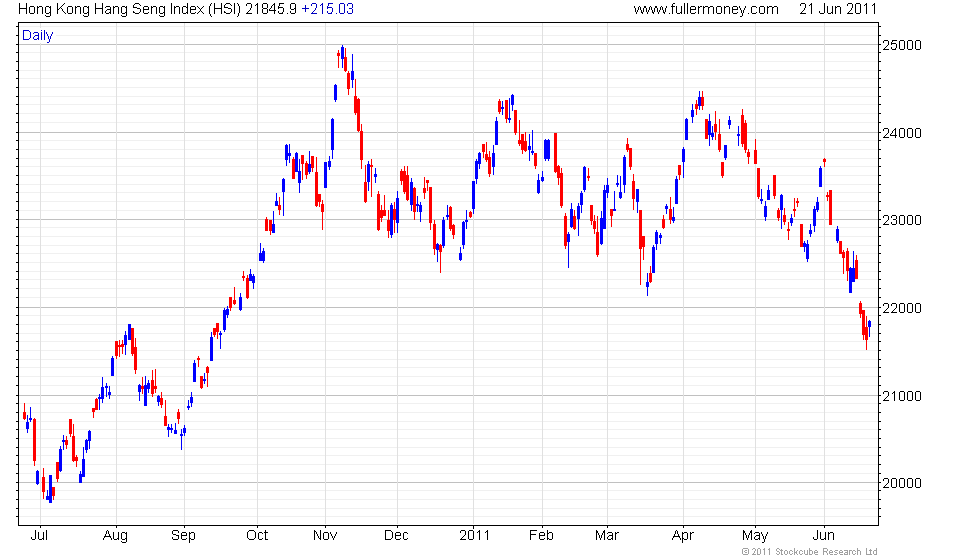Click the November peak candle near 25000
This screenshot has height=560, width=960.
coord(342,54)
